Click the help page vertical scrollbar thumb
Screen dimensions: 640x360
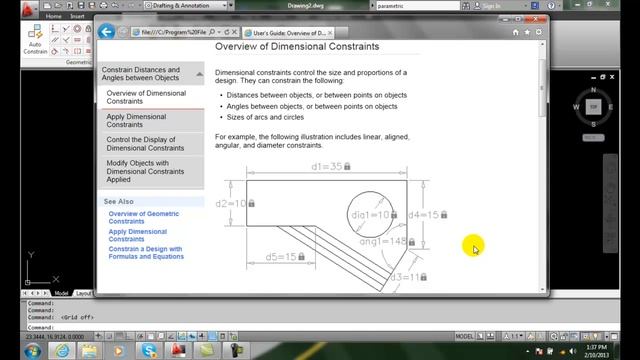tap(542, 87)
